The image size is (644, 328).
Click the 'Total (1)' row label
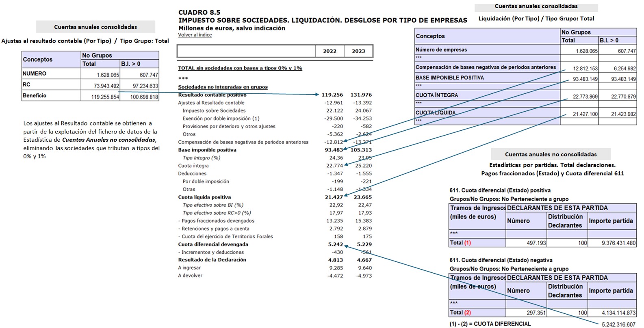point(460,243)
